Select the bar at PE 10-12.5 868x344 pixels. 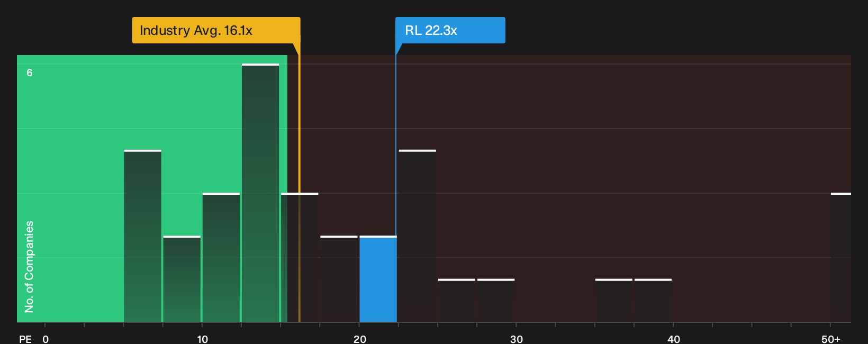(221, 257)
